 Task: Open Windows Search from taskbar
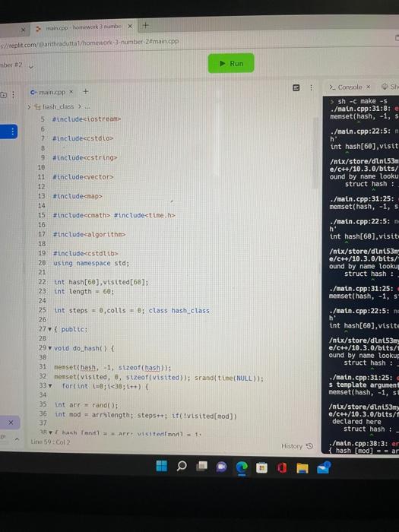[182, 466]
